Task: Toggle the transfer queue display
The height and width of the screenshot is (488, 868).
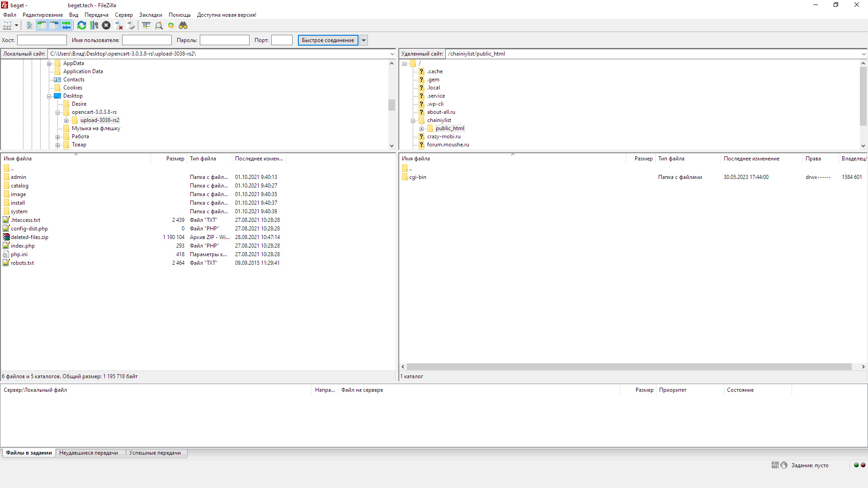Action: (66, 26)
